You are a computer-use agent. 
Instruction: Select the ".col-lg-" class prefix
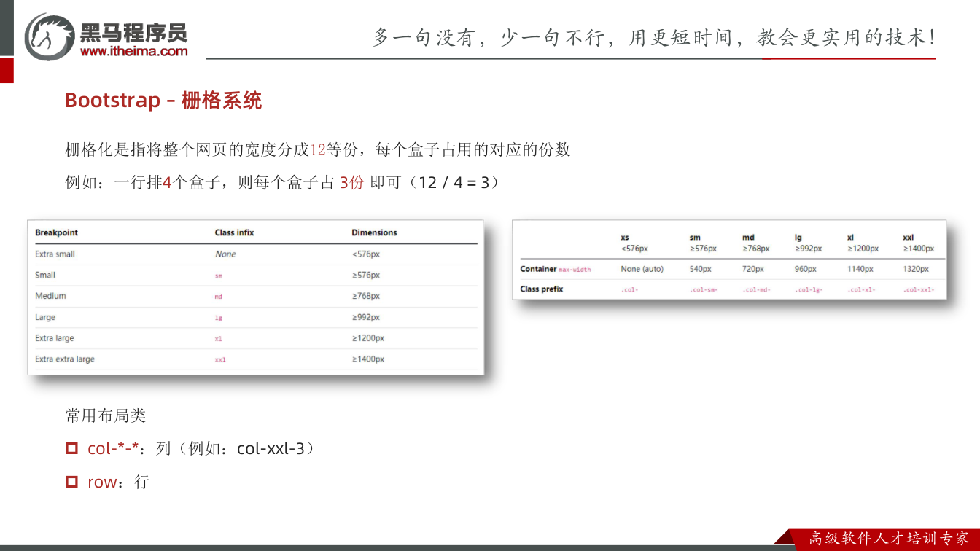[809, 290]
